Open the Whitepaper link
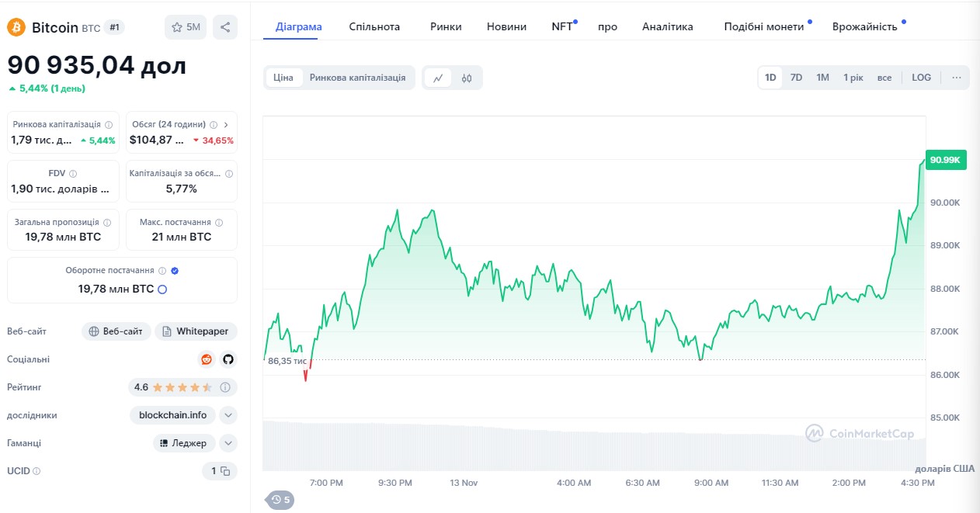Image resolution: width=980 pixels, height=513 pixels. pos(196,331)
